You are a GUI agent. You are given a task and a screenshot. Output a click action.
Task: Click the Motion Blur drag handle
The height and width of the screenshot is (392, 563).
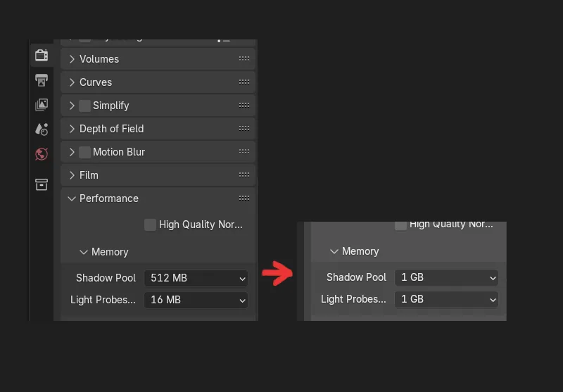pos(244,152)
